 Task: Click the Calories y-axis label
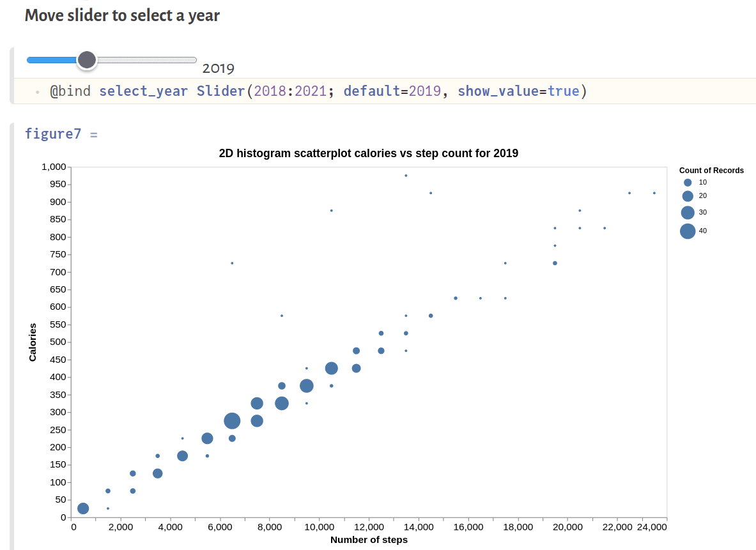coord(33,342)
